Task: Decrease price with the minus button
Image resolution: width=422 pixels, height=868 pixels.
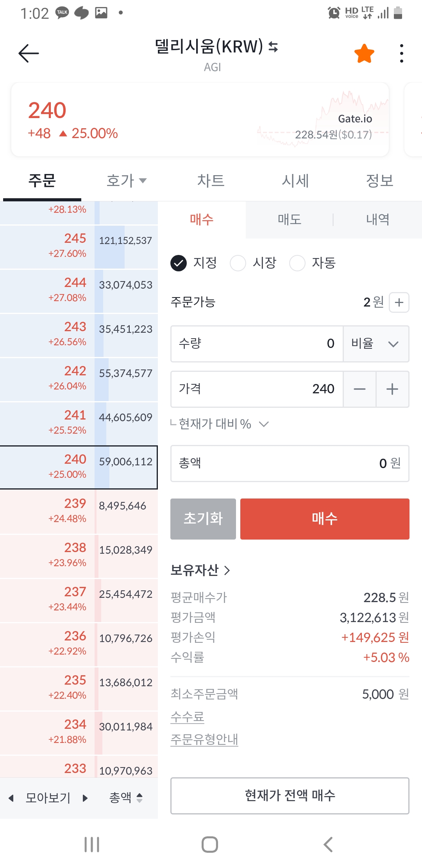Action: click(x=359, y=389)
